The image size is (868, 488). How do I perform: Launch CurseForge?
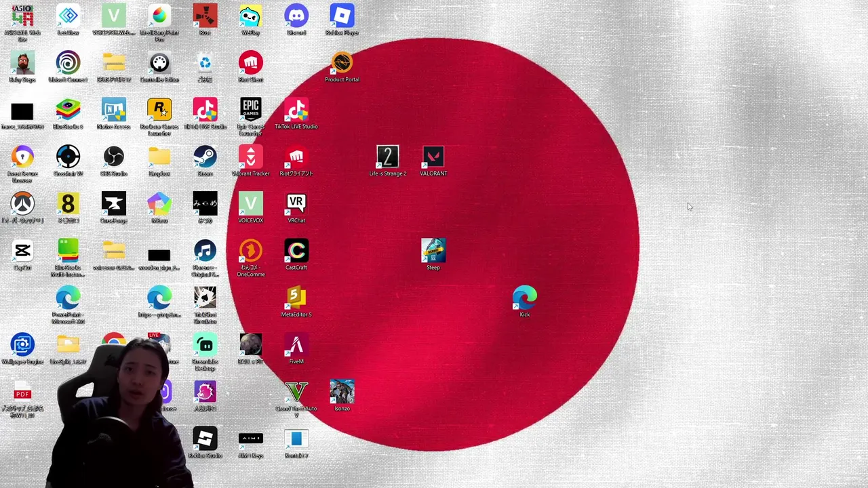[114, 204]
